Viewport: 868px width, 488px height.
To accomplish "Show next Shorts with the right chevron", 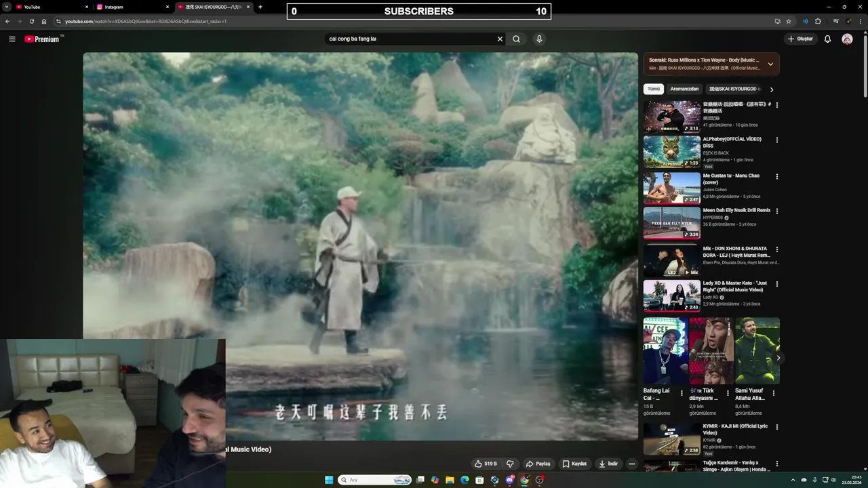I will (778, 358).
